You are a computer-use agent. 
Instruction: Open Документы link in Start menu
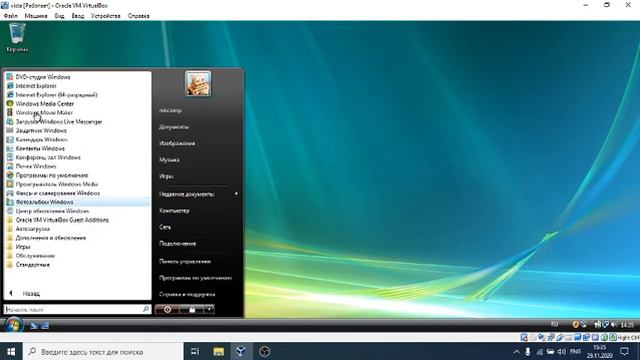[x=174, y=127]
